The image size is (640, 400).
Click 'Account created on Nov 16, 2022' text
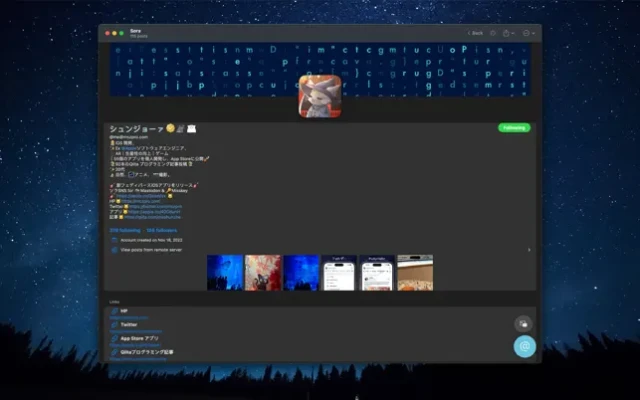(151, 240)
